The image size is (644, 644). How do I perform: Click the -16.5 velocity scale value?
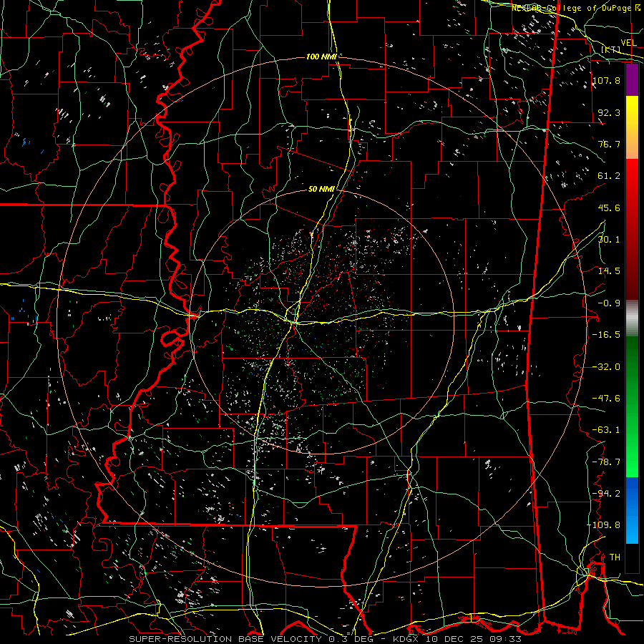pyautogui.click(x=606, y=335)
